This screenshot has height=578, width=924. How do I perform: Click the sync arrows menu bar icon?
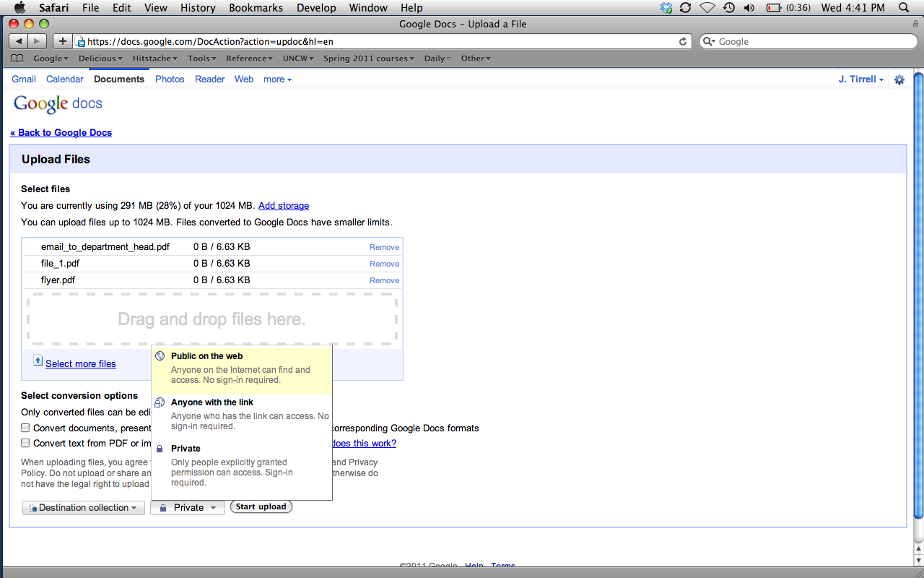click(x=686, y=8)
